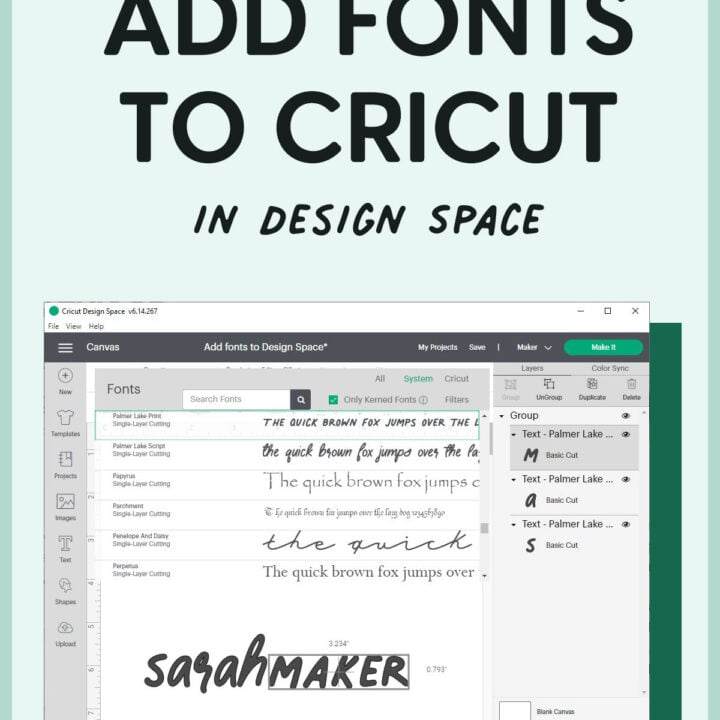Screen dimensions: 720x720
Task: Open the File menu
Action: 53,326
